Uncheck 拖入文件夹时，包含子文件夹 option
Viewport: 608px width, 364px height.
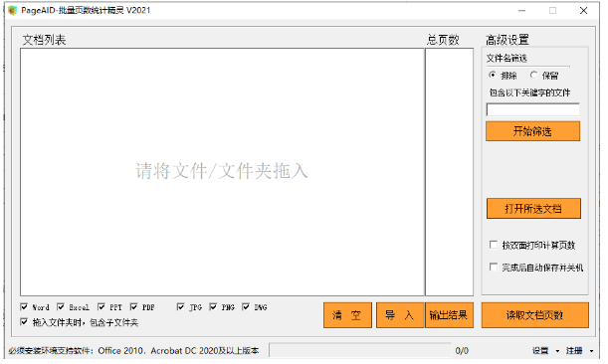click(x=24, y=322)
